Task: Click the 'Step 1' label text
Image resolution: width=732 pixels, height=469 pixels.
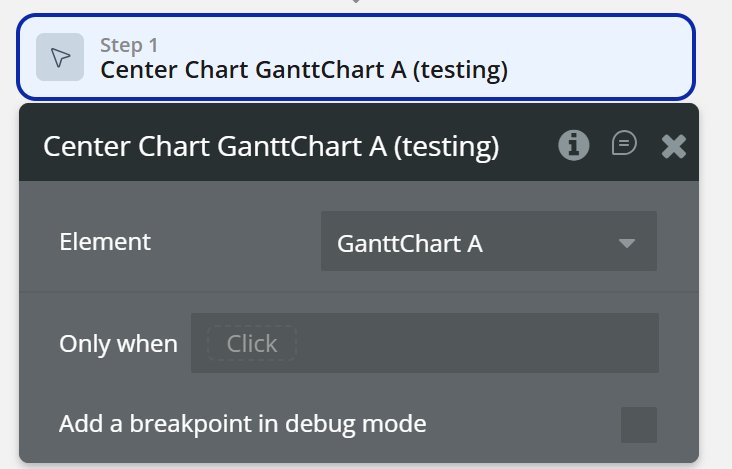Action: click(x=129, y=45)
